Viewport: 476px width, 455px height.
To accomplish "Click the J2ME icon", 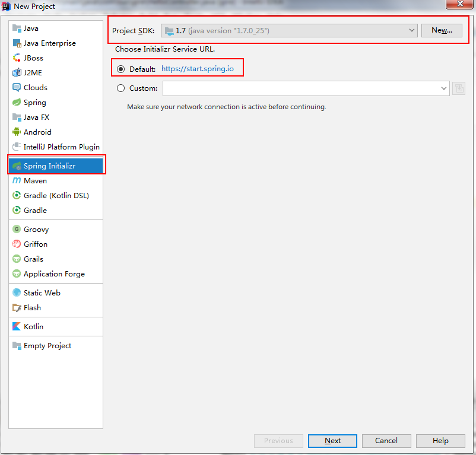I will (17, 72).
